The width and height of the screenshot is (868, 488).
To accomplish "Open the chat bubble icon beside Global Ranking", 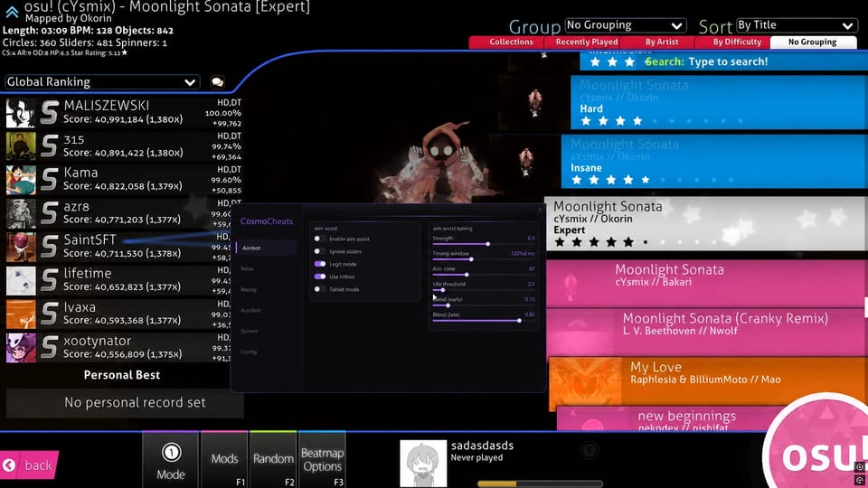I will pyautogui.click(x=218, y=82).
